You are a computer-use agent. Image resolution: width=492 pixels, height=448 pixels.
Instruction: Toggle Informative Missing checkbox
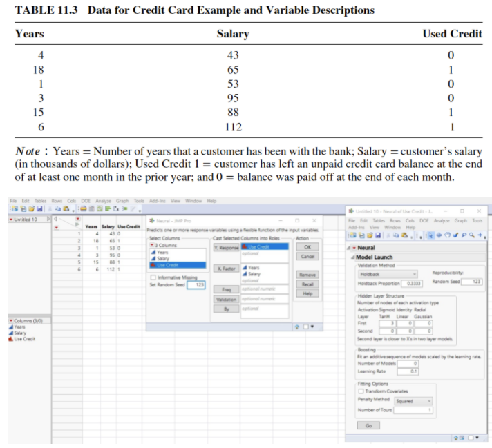tap(153, 277)
